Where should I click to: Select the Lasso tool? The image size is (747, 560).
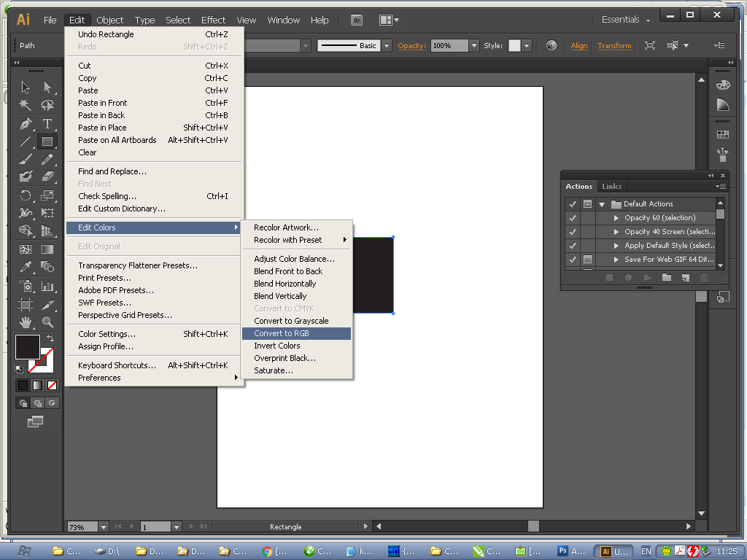tap(47, 105)
